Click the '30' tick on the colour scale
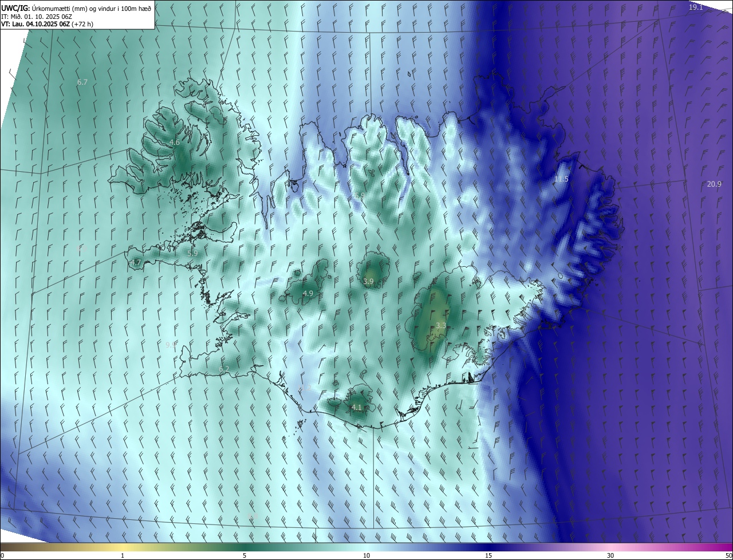733x560 pixels. click(610, 555)
